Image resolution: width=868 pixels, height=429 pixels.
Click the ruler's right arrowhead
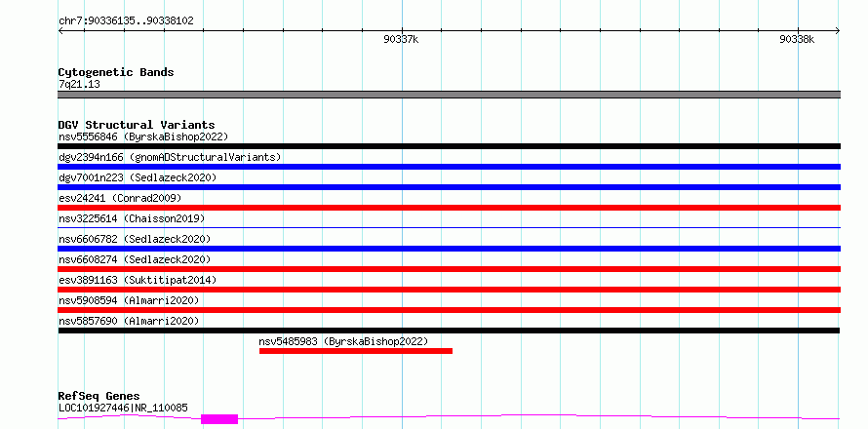click(x=838, y=30)
